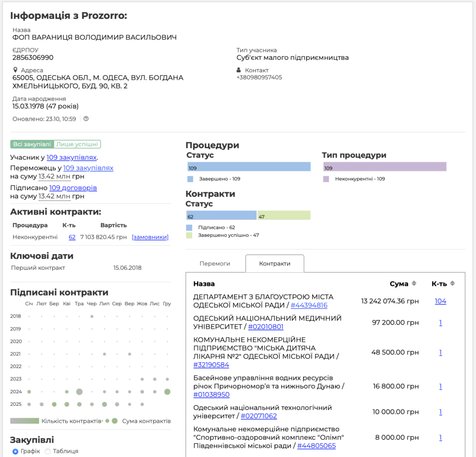The width and height of the screenshot is (476, 457).
Task: Select the Таблиця radio button
Action: point(47,451)
